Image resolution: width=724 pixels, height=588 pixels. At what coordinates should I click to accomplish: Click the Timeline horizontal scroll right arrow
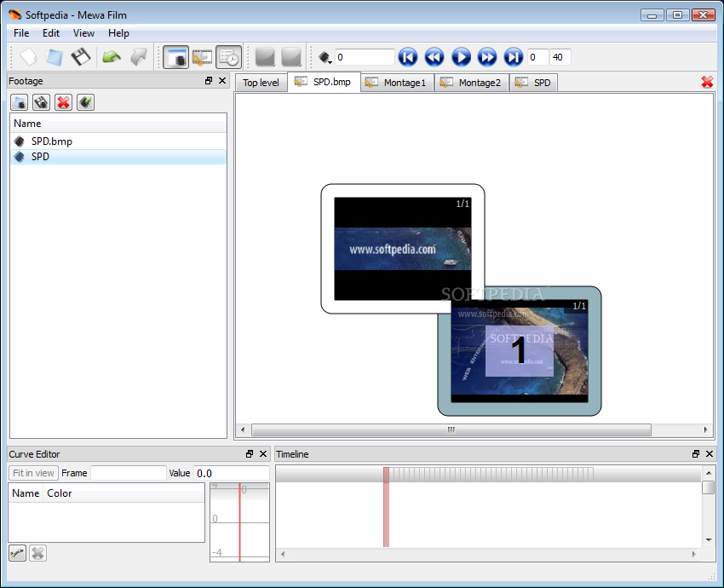click(693, 554)
